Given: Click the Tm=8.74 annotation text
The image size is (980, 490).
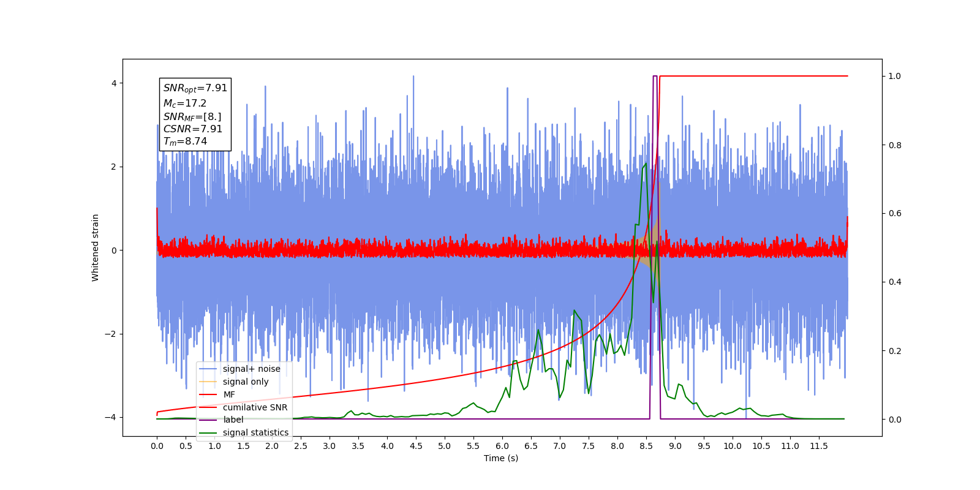Looking at the screenshot, I should [x=184, y=141].
